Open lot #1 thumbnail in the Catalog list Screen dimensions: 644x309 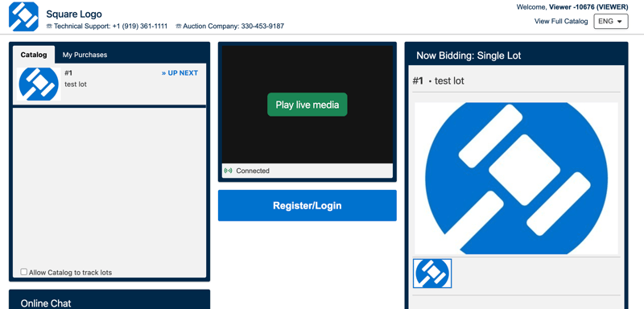(39, 84)
